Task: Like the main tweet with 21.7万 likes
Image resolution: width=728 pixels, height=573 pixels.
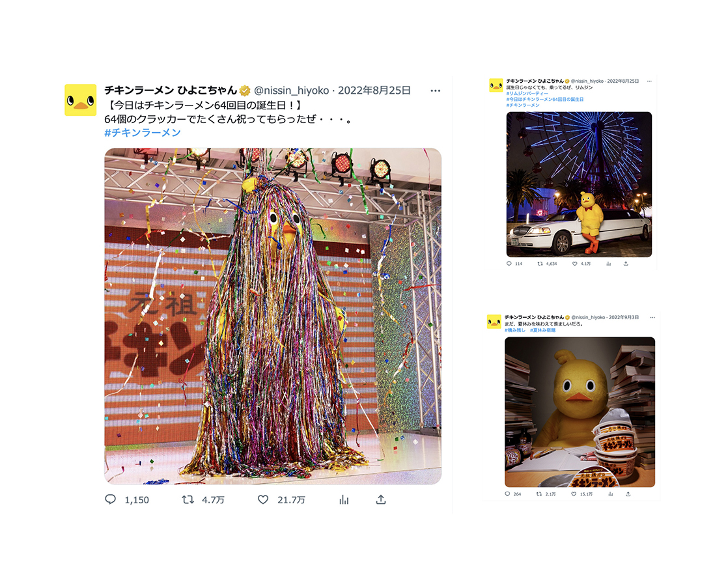Action: click(263, 499)
